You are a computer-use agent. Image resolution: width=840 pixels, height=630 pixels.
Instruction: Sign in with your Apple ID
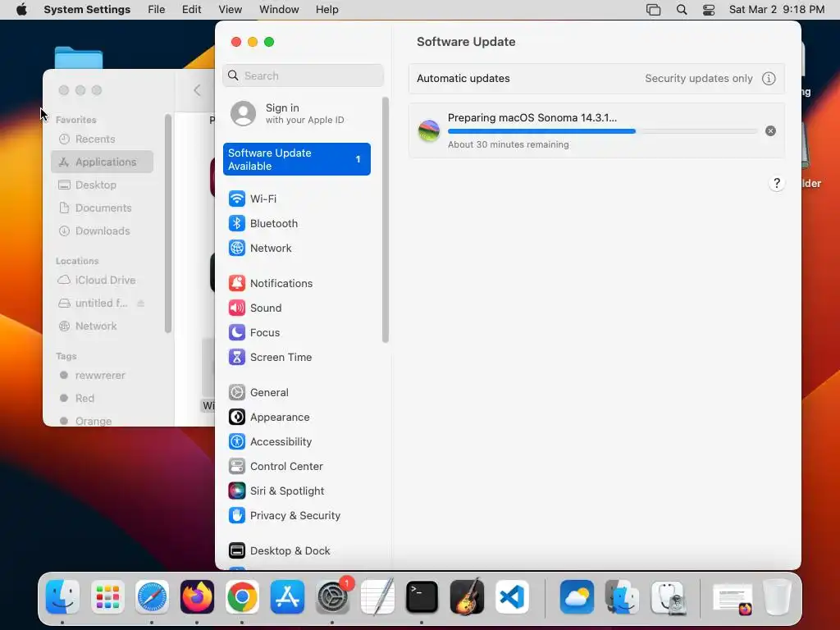pos(296,113)
